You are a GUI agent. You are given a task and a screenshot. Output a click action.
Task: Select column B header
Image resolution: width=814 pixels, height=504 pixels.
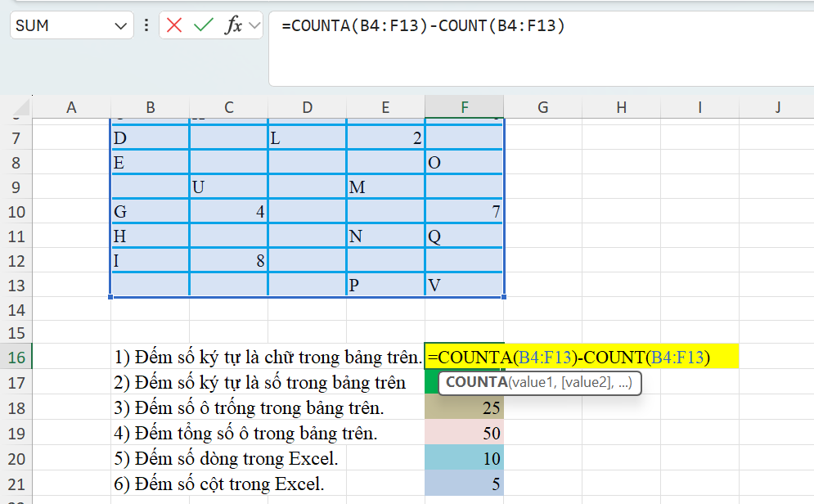click(150, 107)
